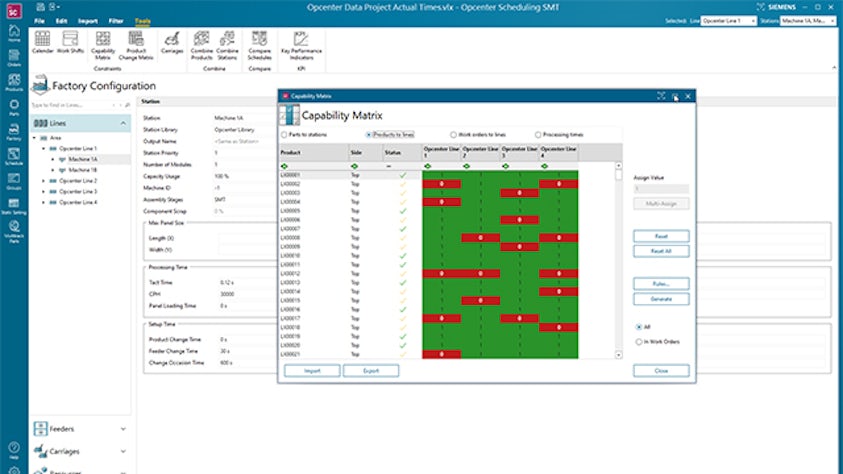Click red cell for LK00015 under Line 2
Screen dimensions: 843x474
[x=481, y=300]
